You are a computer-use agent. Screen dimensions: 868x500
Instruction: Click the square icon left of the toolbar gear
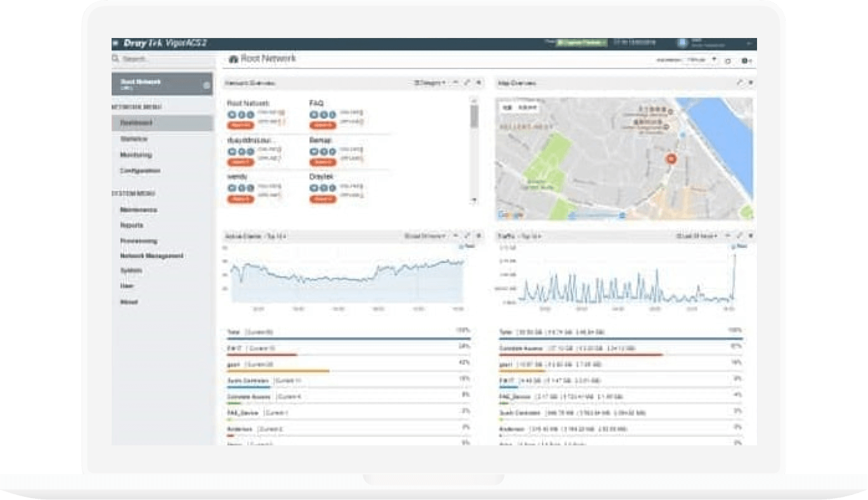pyautogui.click(x=728, y=60)
